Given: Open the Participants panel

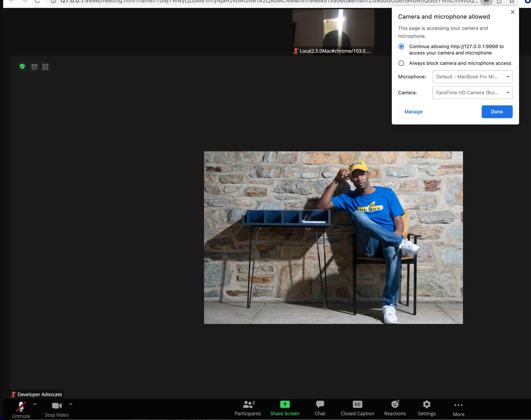Looking at the screenshot, I should [x=248, y=408].
